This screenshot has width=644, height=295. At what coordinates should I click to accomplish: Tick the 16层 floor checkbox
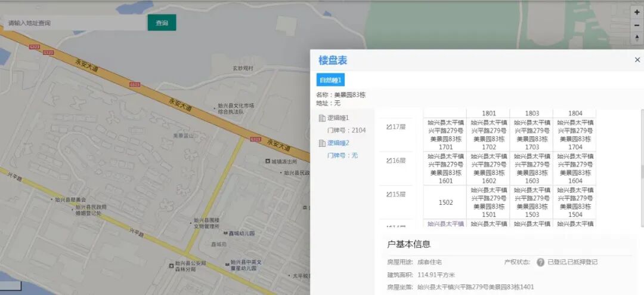(389, 161)
